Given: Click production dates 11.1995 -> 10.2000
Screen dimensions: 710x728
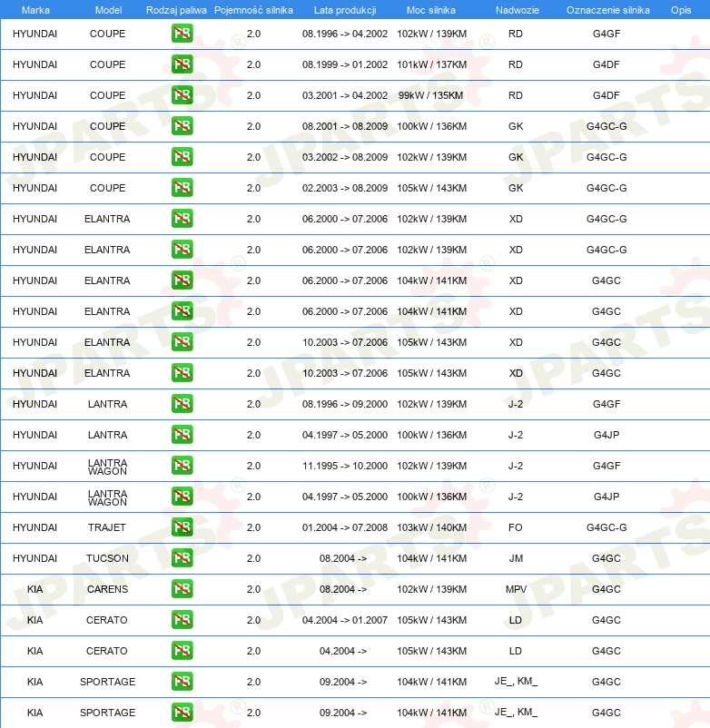Looking at the screenshot, I should click(x=344, y=466).
